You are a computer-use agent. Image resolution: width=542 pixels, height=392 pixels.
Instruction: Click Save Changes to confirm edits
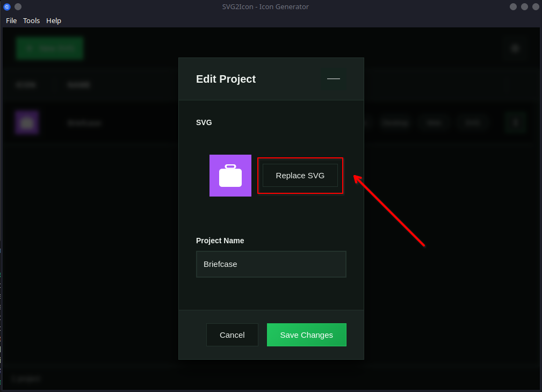[x=306, y=335]
